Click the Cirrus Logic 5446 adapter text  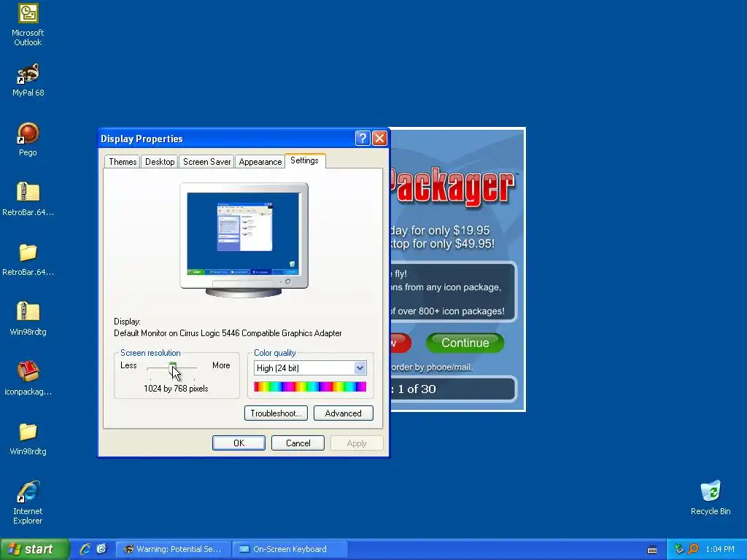pos(228,332)
